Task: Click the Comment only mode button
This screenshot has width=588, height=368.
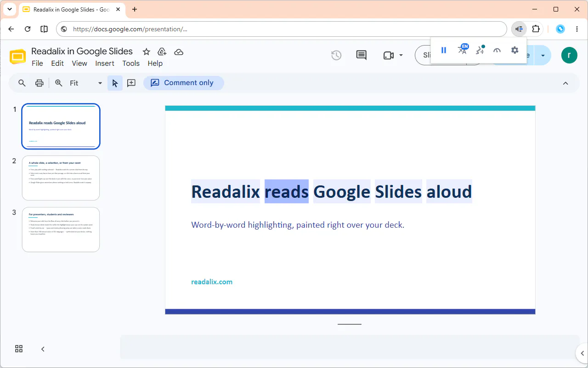Action: tap(183, 83)
